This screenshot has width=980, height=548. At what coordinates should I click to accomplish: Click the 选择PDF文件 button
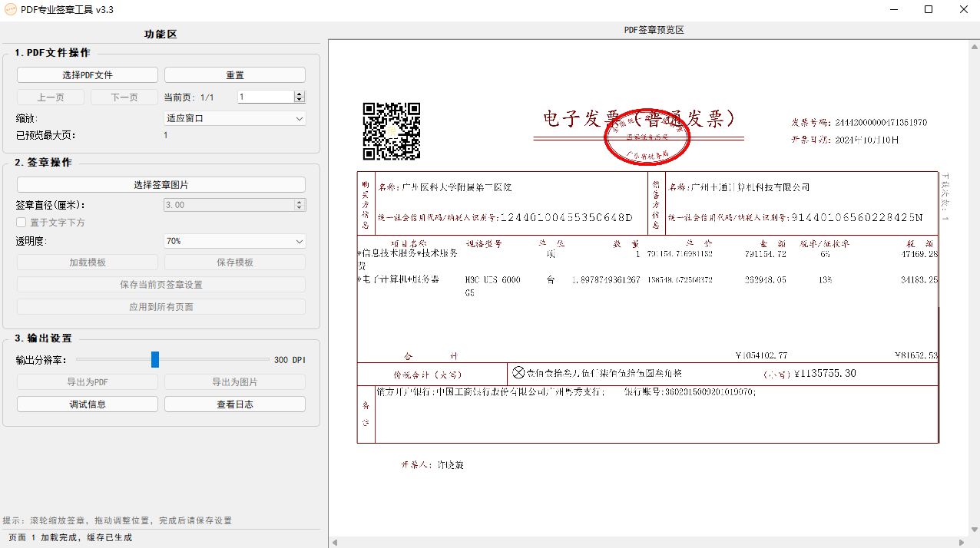(x=87, y=74)
